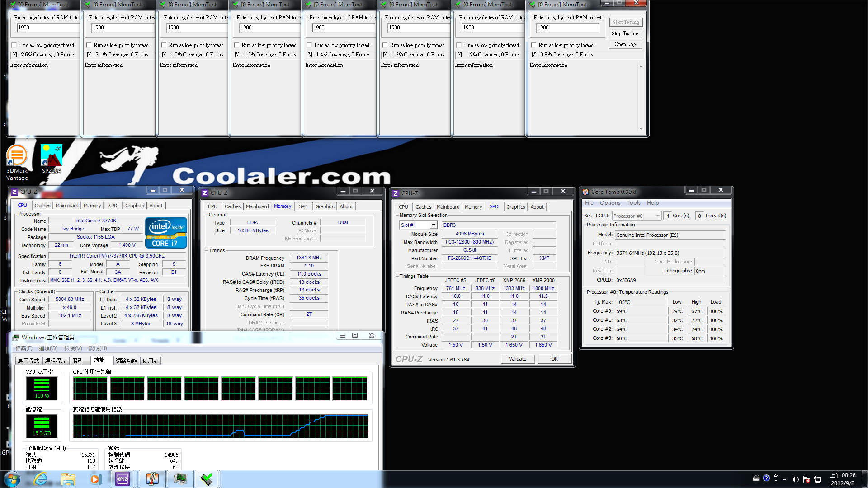This screenshot has height=488, width=868.
Task: Enable low priority thread in 1.3% coverage MemTest
Action: tap(385, 45)
